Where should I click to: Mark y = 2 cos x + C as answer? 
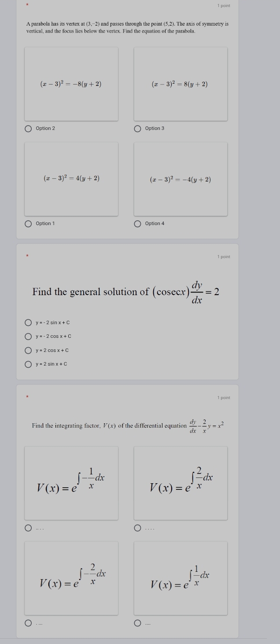[x=28, y=350]
